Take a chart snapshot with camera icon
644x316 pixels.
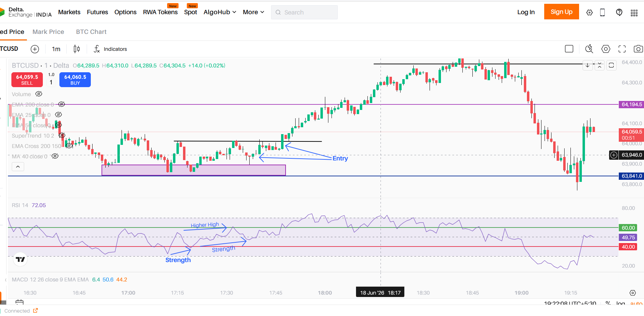tap(638, 49)
